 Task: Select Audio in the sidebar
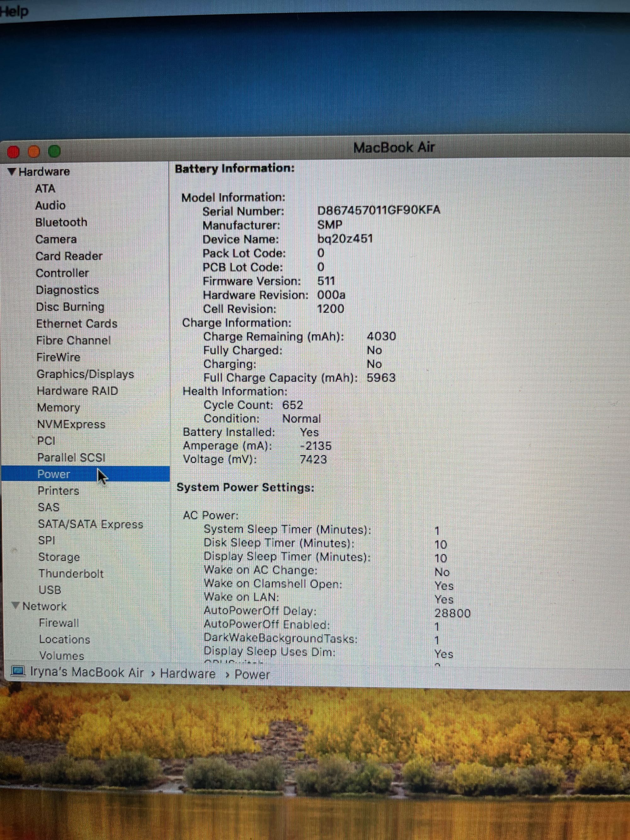pos(50,205)
